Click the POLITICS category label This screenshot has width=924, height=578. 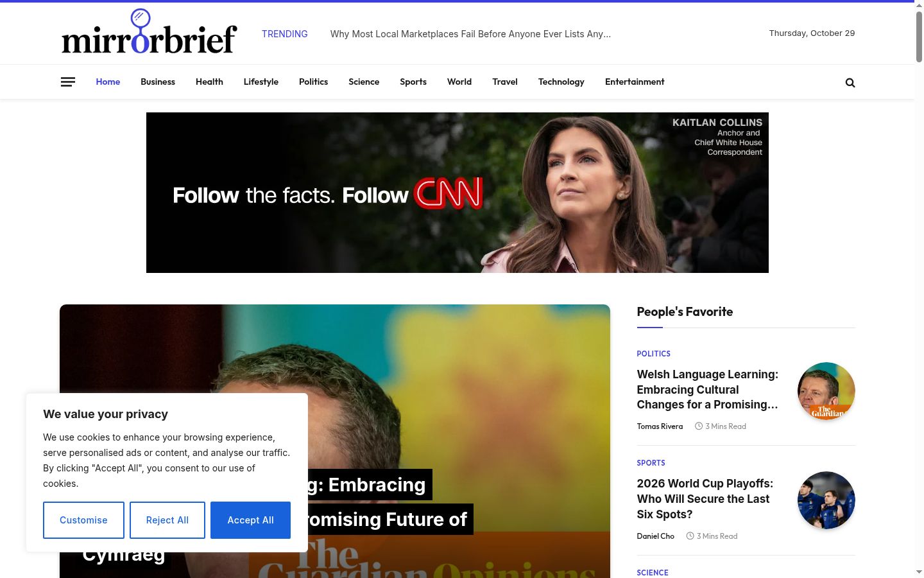point(653,354)
